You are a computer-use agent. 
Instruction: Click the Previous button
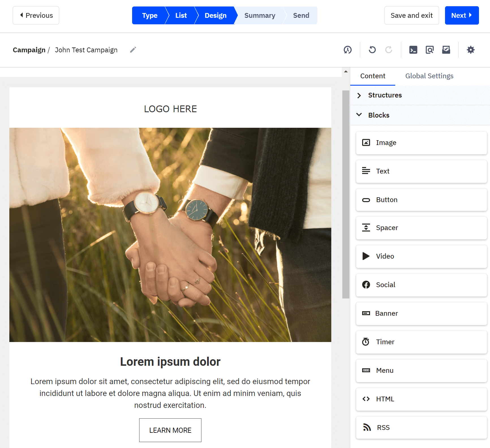click(x=36, y=16)
